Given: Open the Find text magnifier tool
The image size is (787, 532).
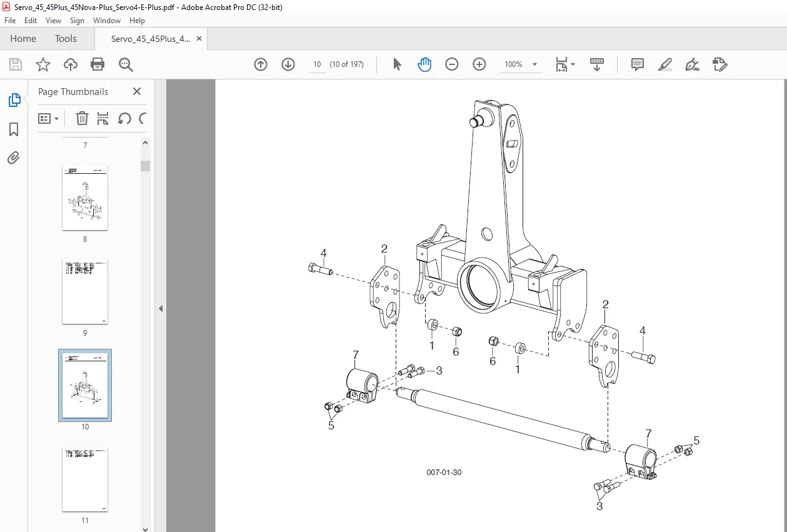Looking at the screenshot, I should (126, 64).
